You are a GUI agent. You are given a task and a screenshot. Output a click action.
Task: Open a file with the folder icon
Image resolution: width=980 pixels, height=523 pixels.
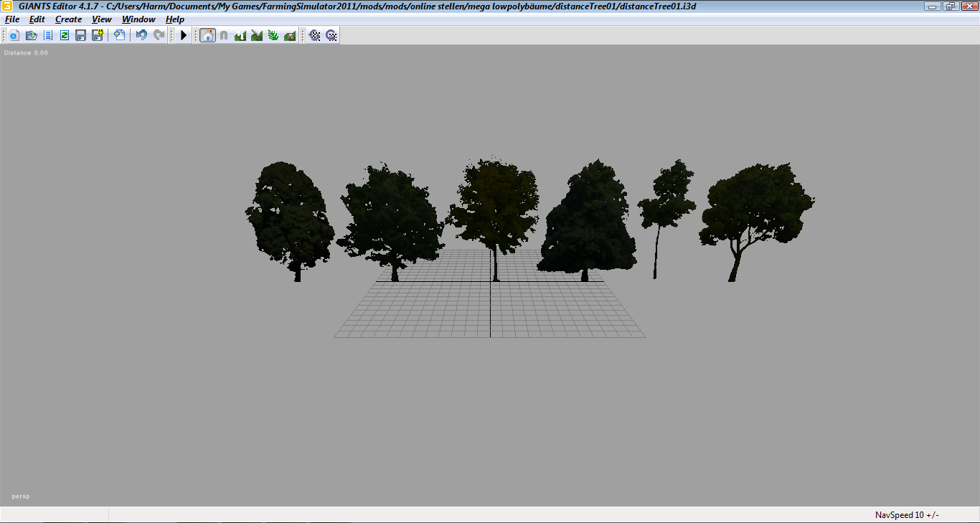tap(31, 35)
